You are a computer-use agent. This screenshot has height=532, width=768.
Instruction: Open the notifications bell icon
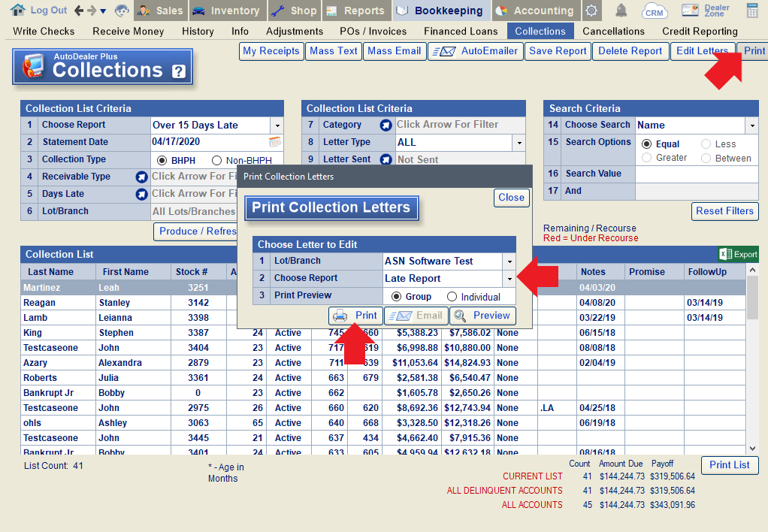tap(621, 11)
